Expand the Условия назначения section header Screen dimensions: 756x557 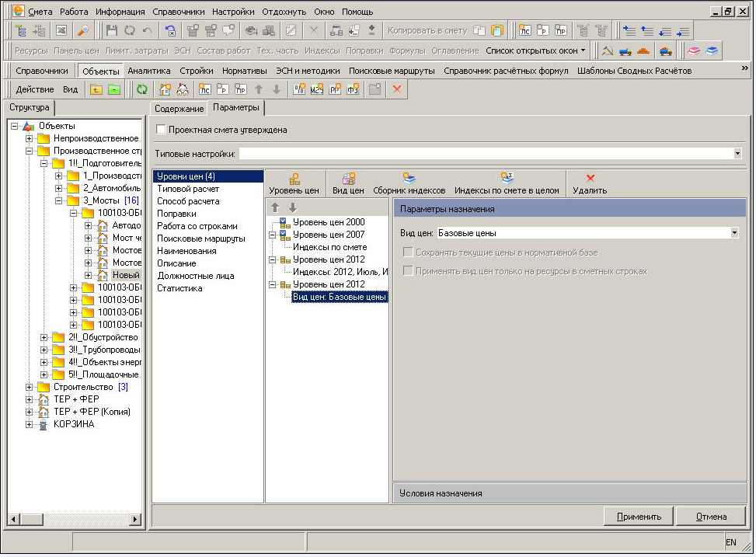pos(570,493)
